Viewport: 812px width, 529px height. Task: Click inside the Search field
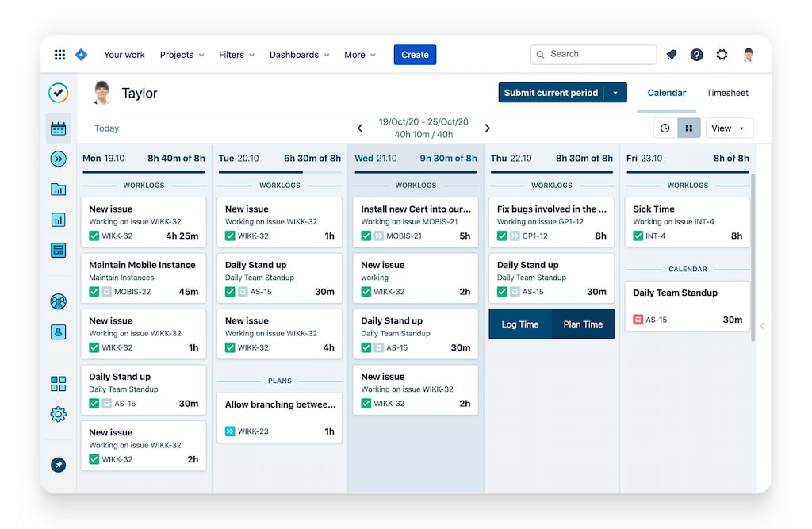pos(593,54)
